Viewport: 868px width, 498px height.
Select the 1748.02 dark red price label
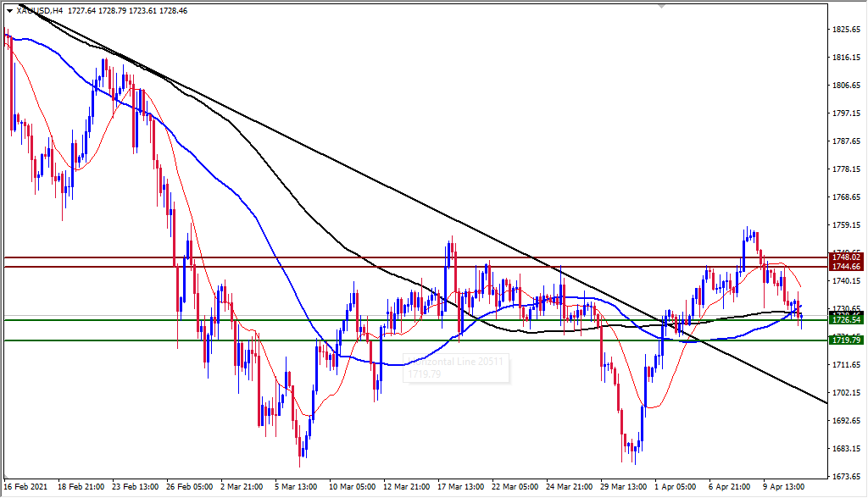click(847, 257)
